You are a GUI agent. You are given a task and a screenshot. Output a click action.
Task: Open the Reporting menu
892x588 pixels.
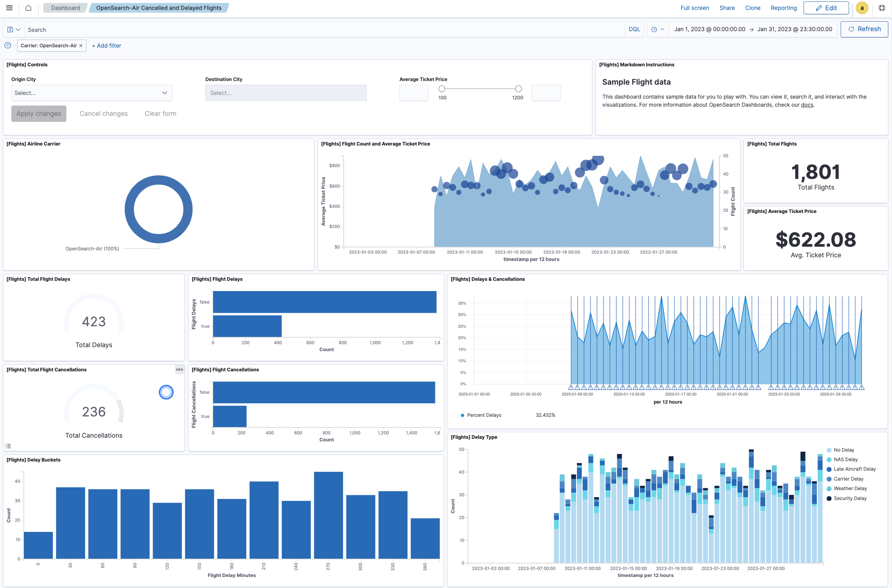pos(783,8)
